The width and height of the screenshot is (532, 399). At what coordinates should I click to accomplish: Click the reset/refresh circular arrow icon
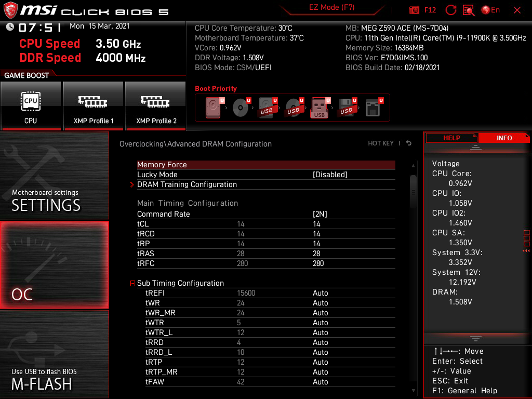pos(451,10)
